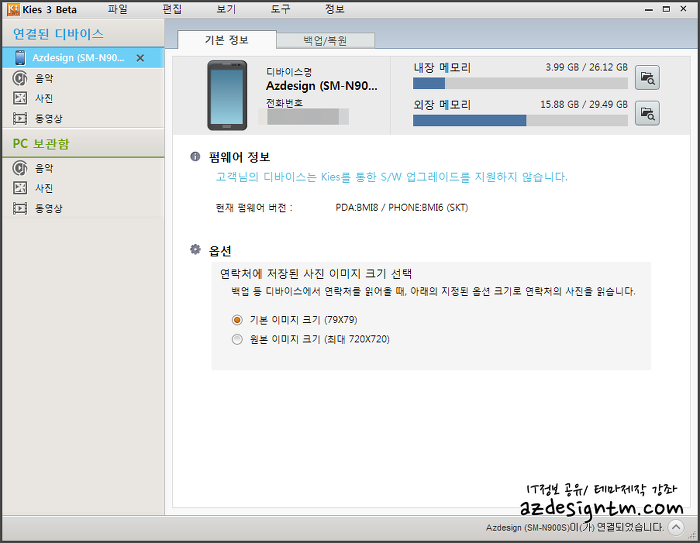700x543 pixels.
Task: Browse 외장 메모리 with folder search icon
Action: click(x=647, y=113)
